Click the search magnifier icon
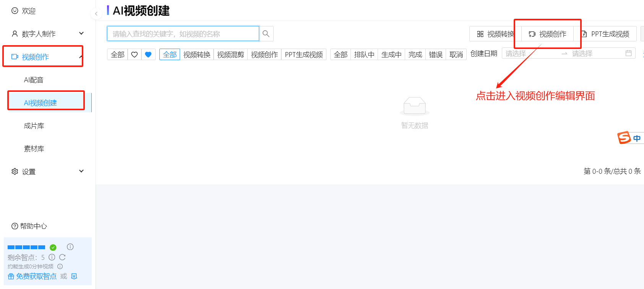 (x=266, y=34)
